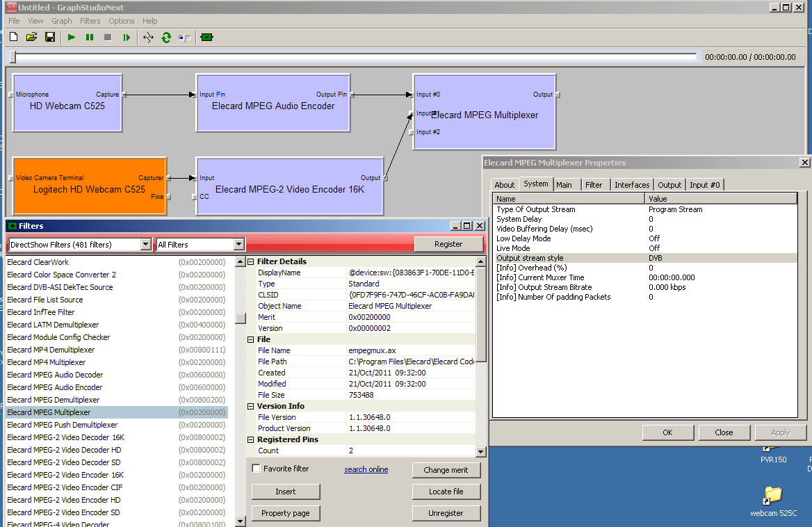Step one frame with the play-bar icon
This screenshot has width=812, height=527.
point(127,38)
